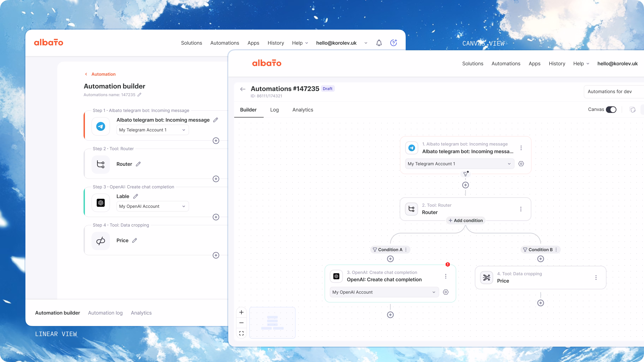Click the help assistant question icon
The image size is (644, 362).
(x=393, y=43)
